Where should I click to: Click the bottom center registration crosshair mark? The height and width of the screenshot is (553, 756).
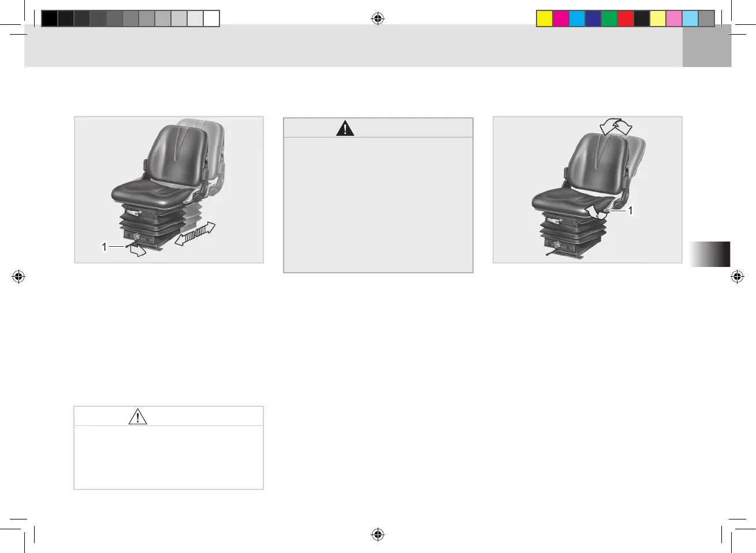point(378,535)
